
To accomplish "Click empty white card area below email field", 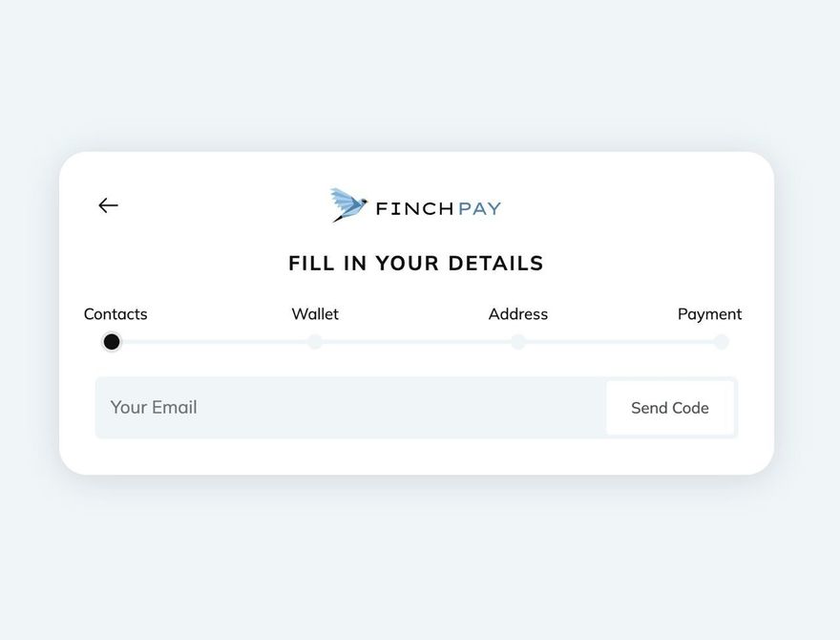I will (416, 457).
